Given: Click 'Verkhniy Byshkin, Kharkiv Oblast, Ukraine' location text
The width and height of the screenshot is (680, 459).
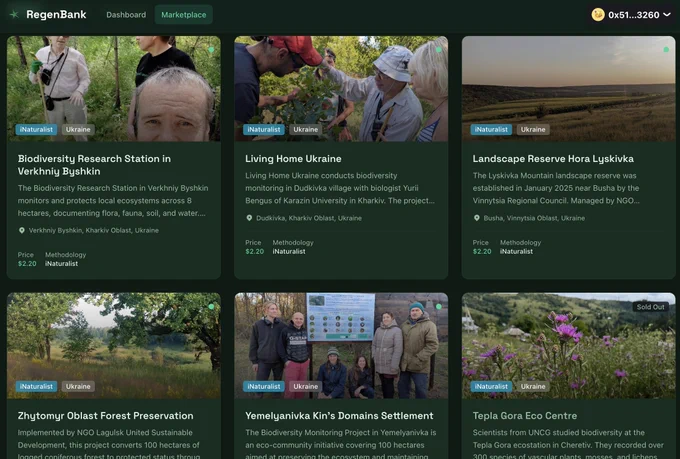Looking at the screenshot, I should click(x=94, y=230).
